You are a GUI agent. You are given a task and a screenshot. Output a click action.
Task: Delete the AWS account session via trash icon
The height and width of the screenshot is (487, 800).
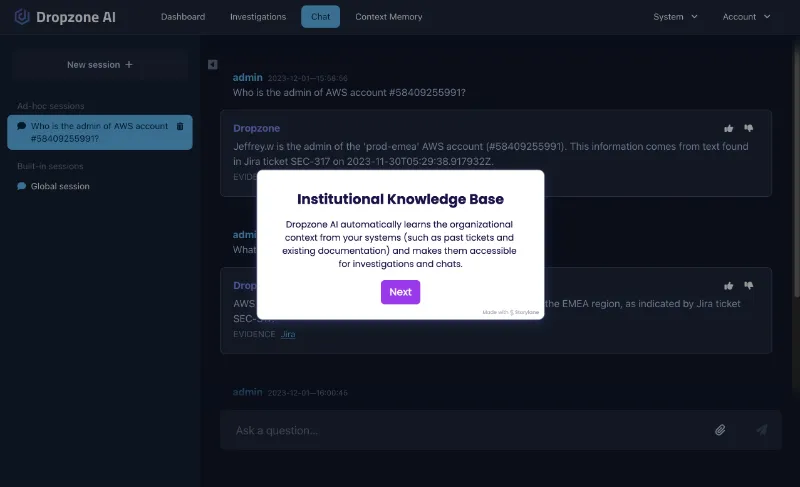click(180, 126)
